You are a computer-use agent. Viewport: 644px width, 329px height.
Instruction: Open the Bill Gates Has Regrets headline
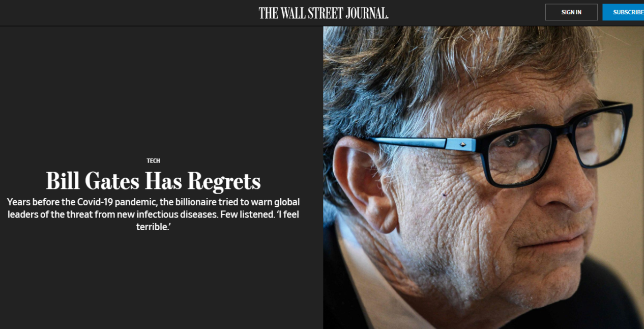[x=153, y=180]
